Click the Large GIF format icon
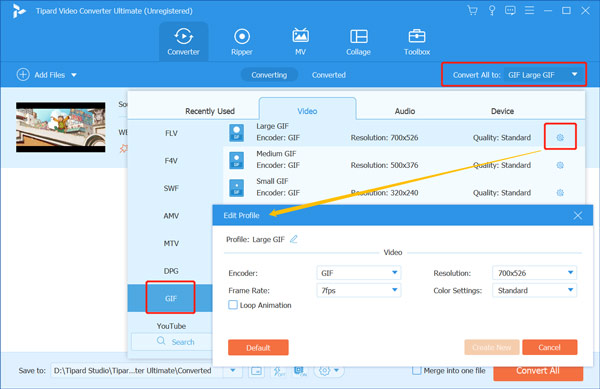The height and width of the screenshot is (389, 600). pyautogui.click(x=236, y=133)
